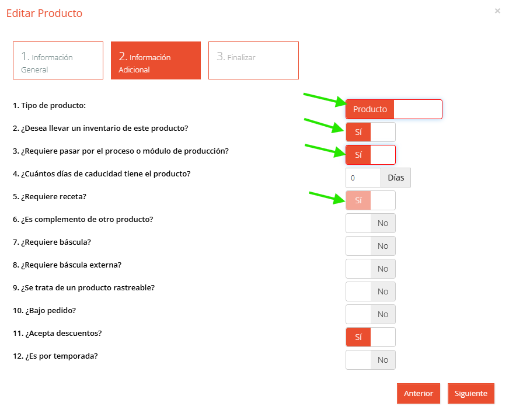The image size is (509, 420).
Task: Enable Requiere báscula externa switch
Action: click(371, 269)
